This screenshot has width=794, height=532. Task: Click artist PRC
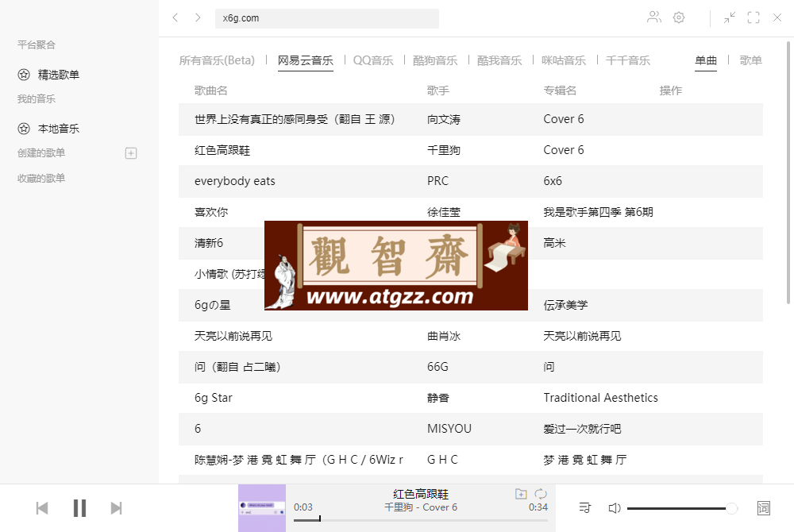pyautogui.click(x=437, y=181)
